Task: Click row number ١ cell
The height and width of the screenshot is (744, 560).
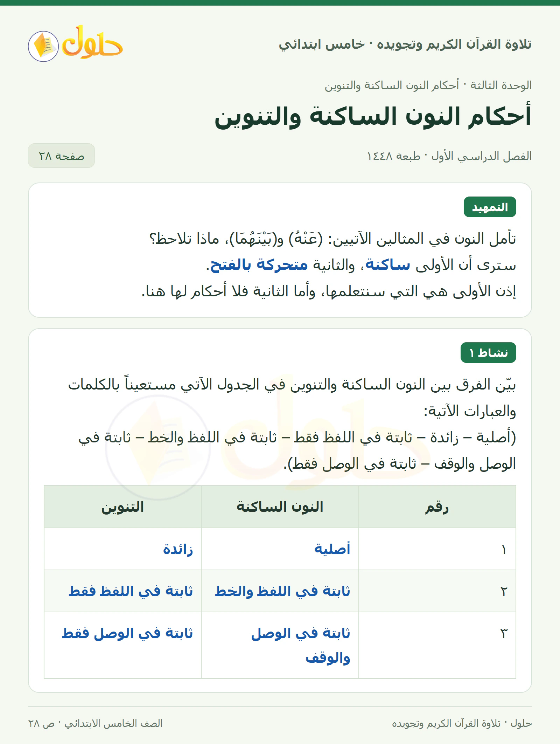Action: pyautogui.click(x=437, y=549)
